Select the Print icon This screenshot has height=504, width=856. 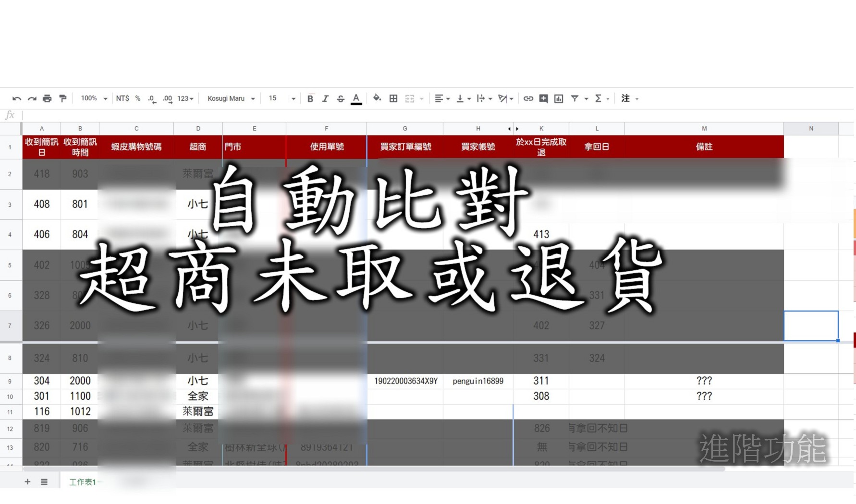[47, 98]
